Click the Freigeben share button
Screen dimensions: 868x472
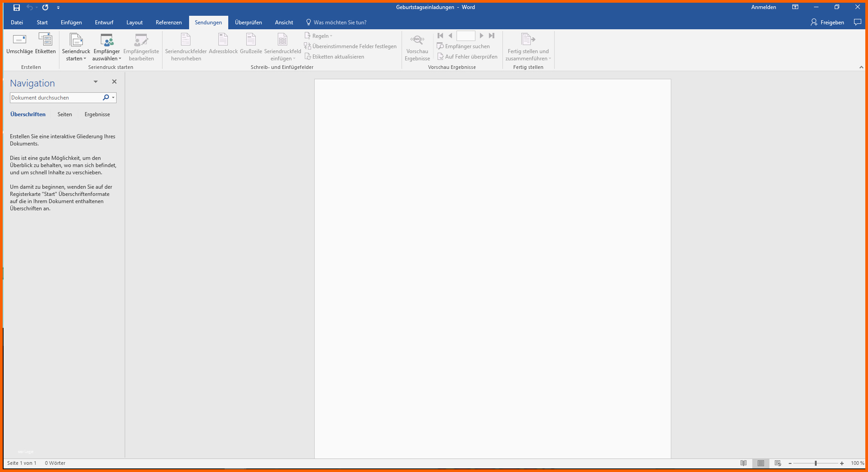(x=827, y=23)
